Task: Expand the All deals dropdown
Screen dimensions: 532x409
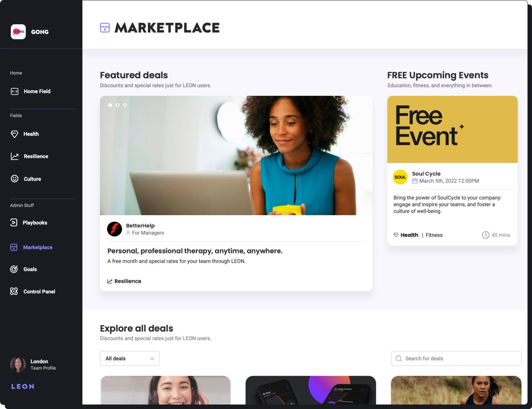Action: [x=130, y=358]
